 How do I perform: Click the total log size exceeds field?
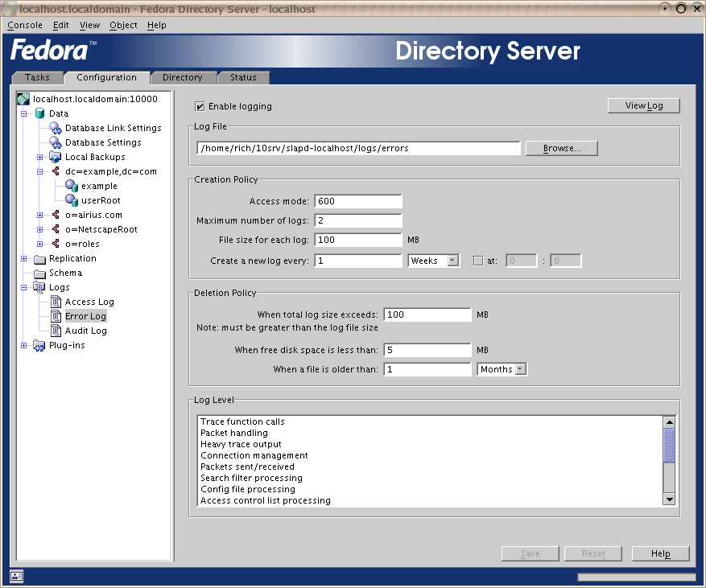click(427, 315)
